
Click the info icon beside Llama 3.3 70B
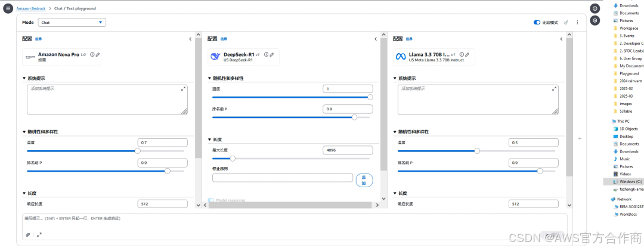click(462, 54)
